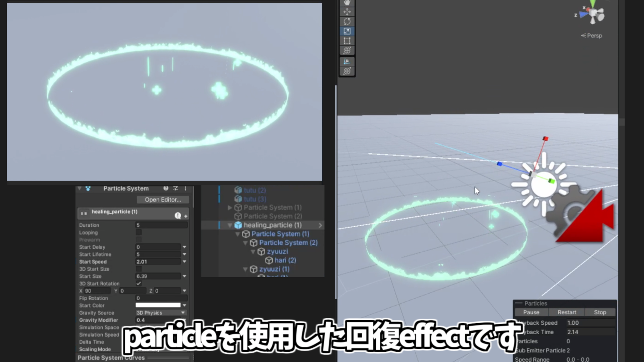Click the Particle System presets icon
The width and height of the screenshot is (644, 362).
point(175,188)
